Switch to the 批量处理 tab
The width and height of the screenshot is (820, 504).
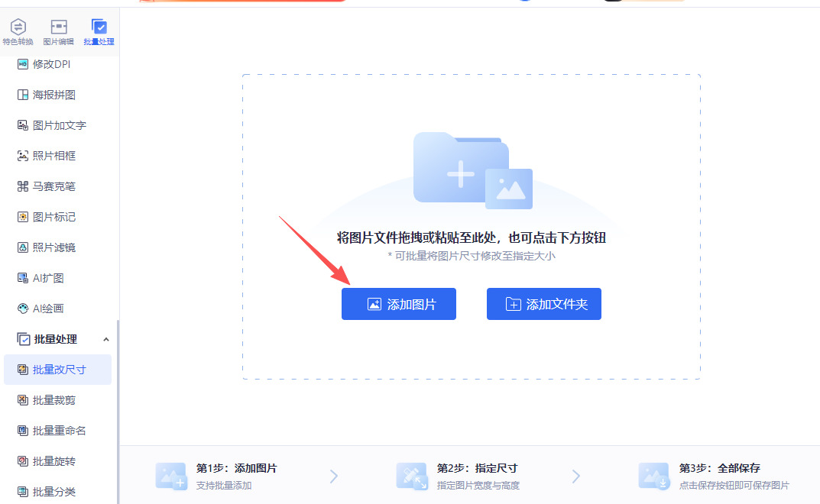(99, 32)
